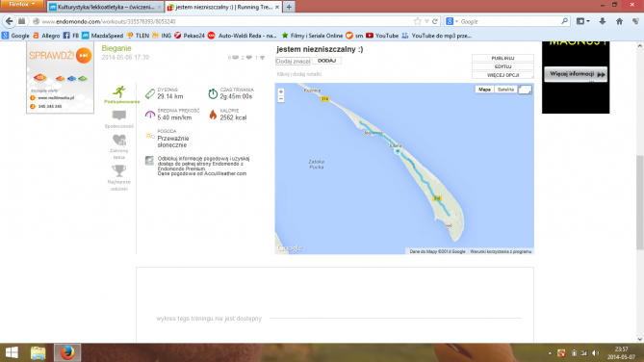Open the Podsumowanie running summary icon

(119, 91)
